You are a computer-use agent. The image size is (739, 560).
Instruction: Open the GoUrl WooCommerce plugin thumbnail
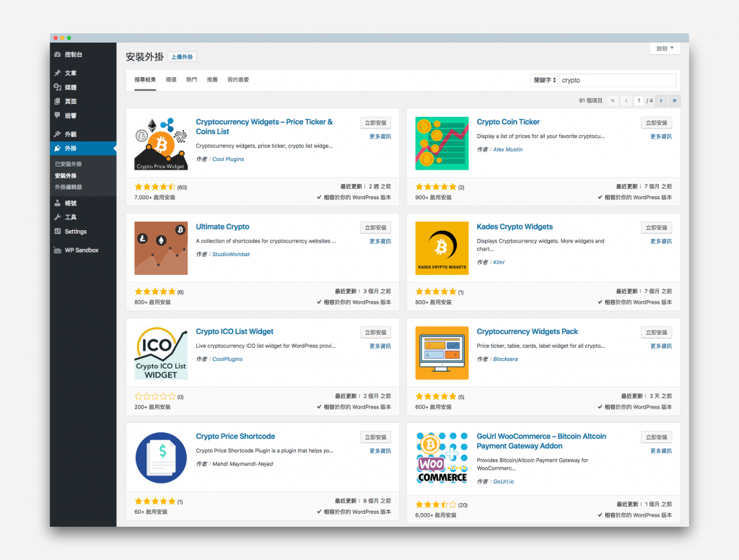pos(442,458)
